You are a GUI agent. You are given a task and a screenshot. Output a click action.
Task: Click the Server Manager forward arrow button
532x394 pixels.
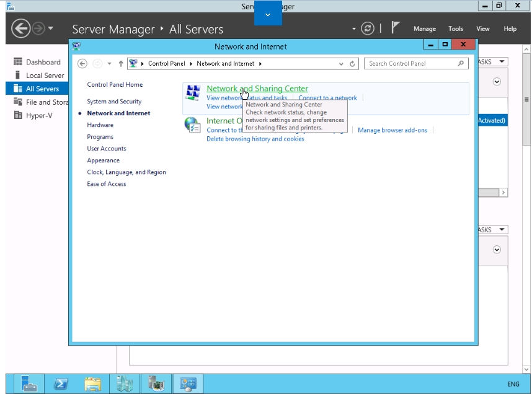tap(38, 28)
